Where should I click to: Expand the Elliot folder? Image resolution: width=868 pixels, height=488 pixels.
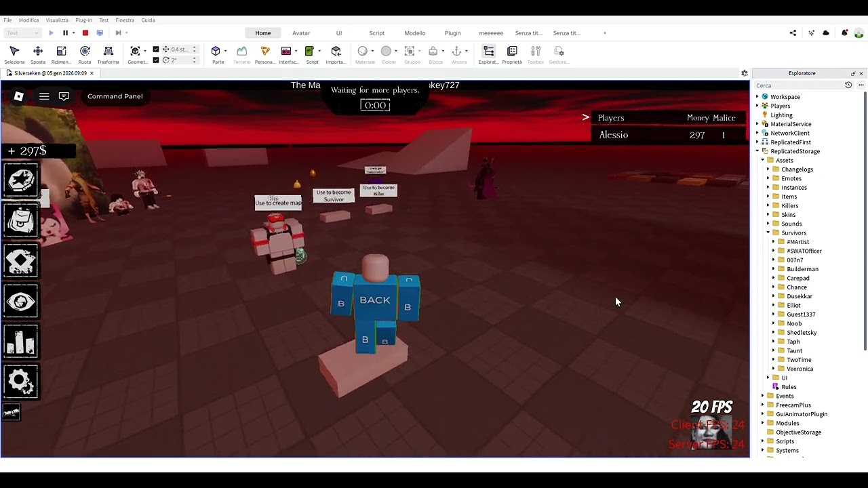click(773, 305)
